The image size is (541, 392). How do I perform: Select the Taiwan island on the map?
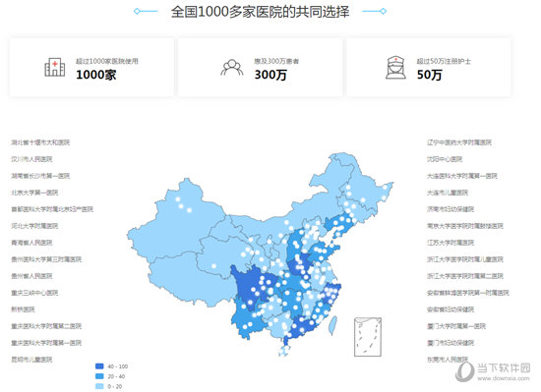(x=332, y=325)
